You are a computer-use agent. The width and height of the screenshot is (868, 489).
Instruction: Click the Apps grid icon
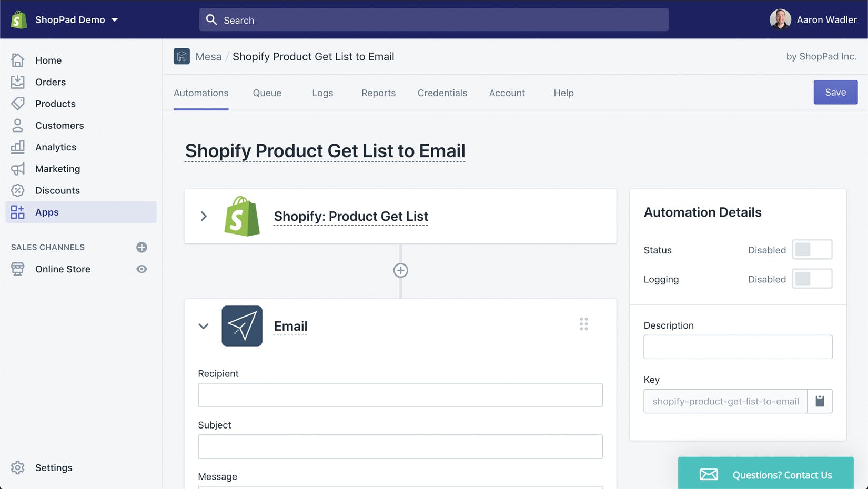coord(17,212)
